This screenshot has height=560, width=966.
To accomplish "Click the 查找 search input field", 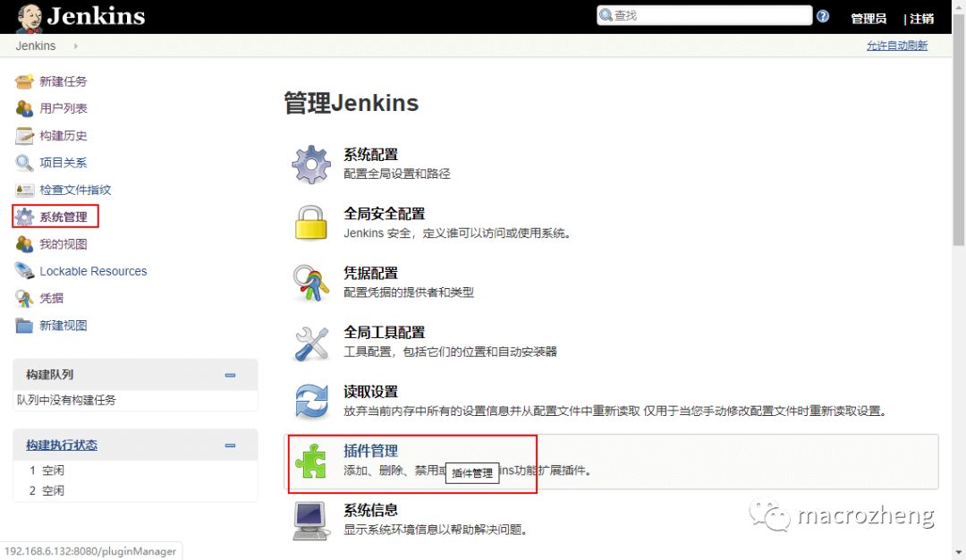I will tap(707, 15).
